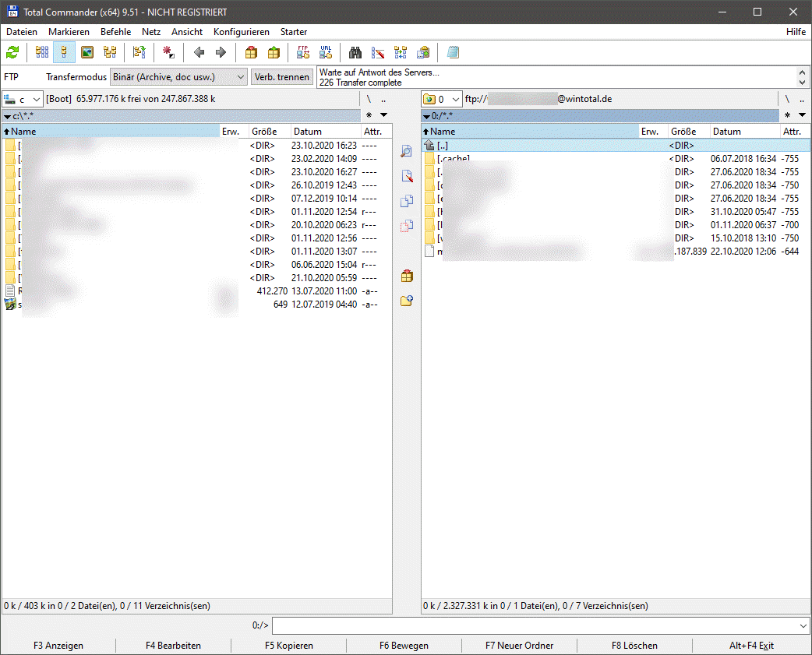Open the FTP connect icon
Image resolution: width=812 pixels, height=655 pixels.
303,52
